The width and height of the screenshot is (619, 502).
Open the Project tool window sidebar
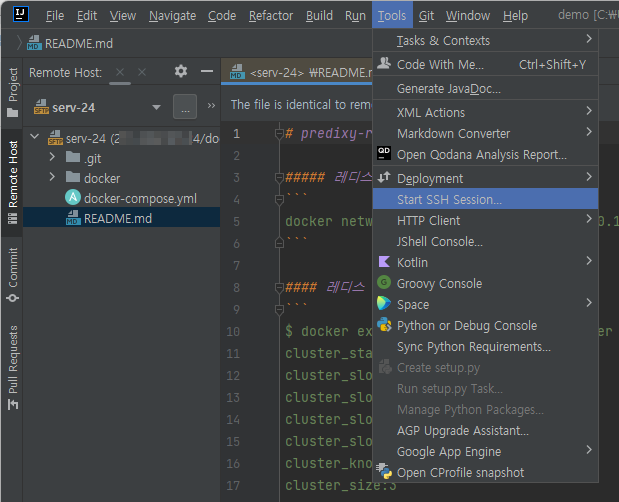pos(13,93)
